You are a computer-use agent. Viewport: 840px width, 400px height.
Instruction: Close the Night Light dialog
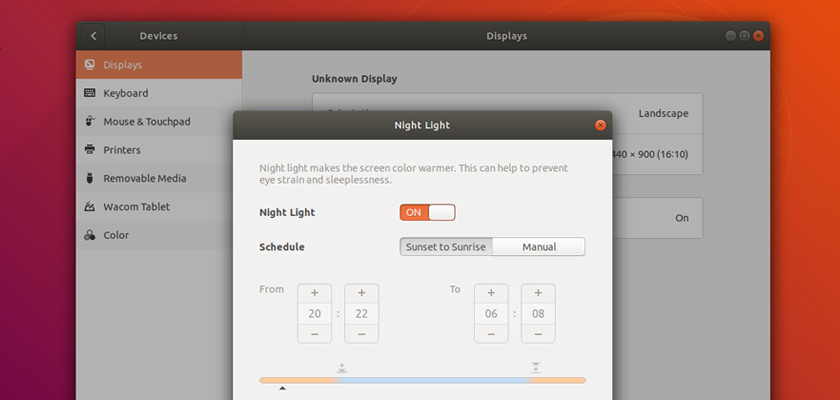click(600, 125)
